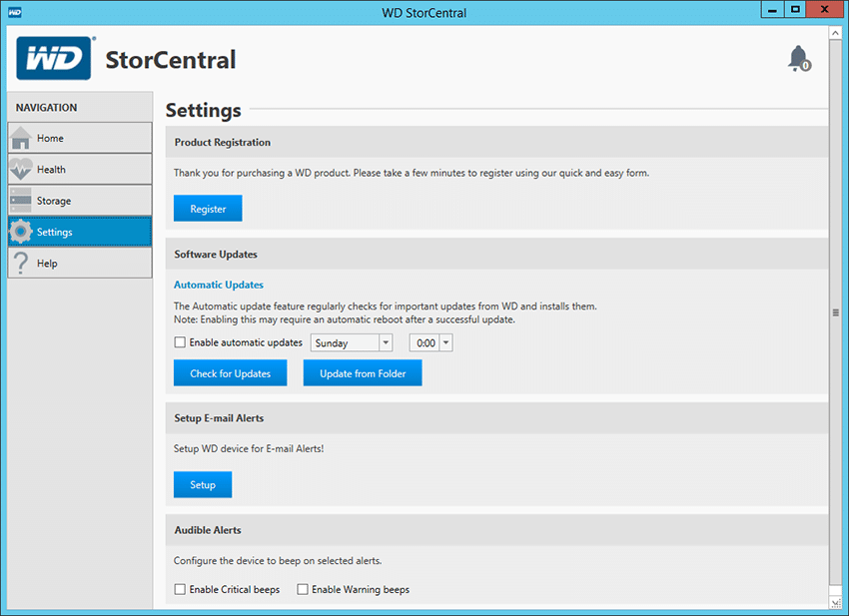Click 'Setup WD device for E-mail Alerts!' text

click(249, 448)
